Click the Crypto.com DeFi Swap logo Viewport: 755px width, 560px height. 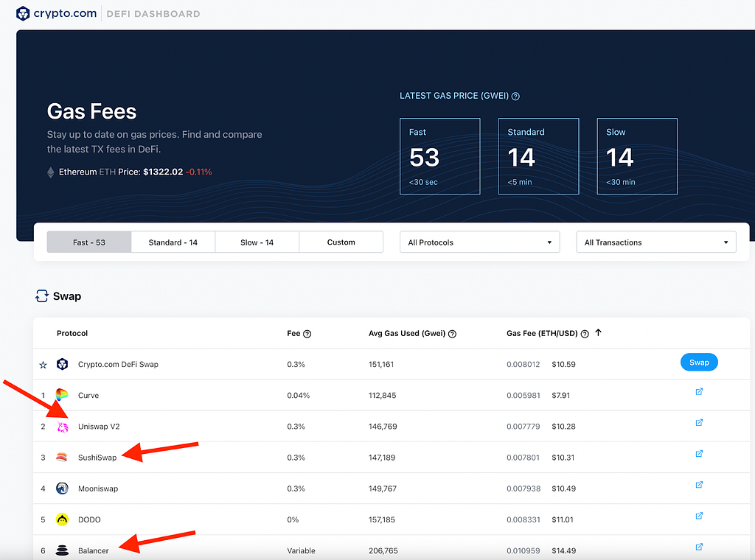tap(62, 364)
